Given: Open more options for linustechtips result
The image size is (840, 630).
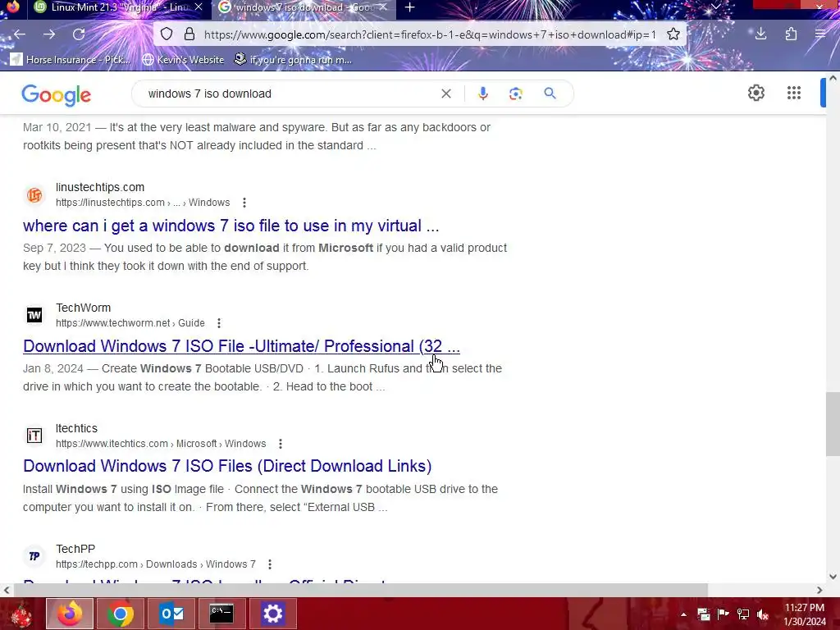Looking at the screenshot, I should pos(244,203).
